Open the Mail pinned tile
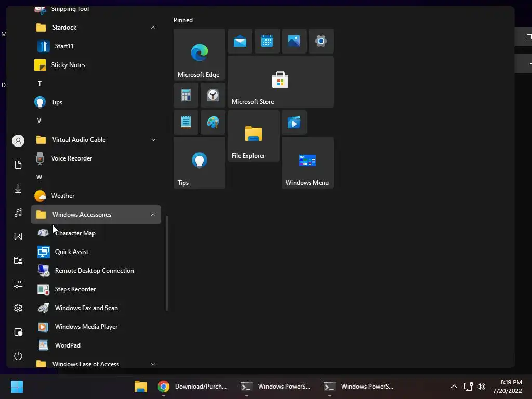 click(x=240, y=41)
